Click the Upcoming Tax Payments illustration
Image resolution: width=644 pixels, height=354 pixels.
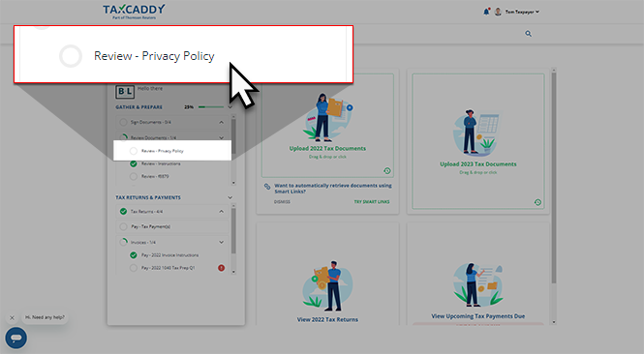(478, 285)
